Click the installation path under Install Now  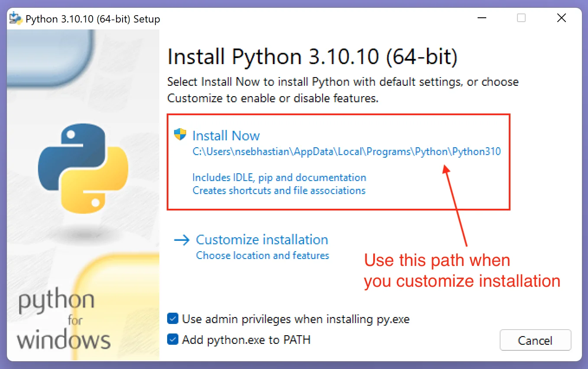pos(346,151)
